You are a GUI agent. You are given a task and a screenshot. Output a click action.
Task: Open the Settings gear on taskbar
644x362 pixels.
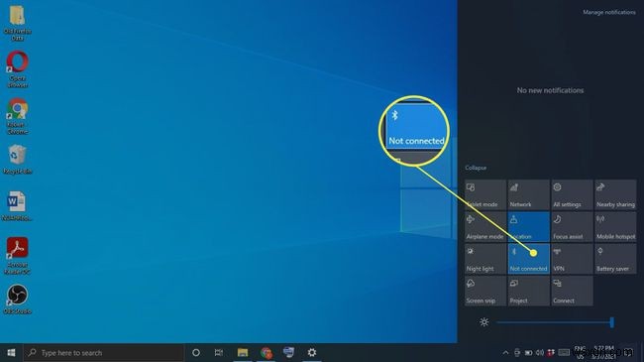312,352
